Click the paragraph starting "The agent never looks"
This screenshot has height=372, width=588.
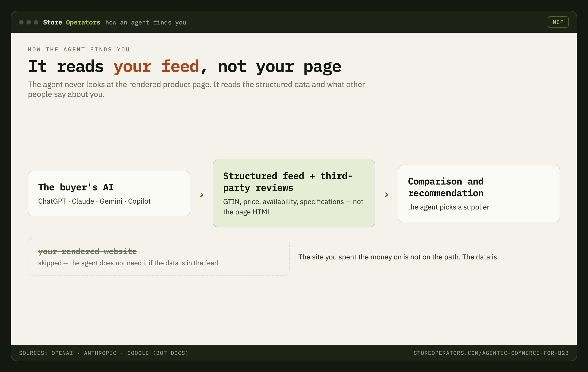point(196,89)
